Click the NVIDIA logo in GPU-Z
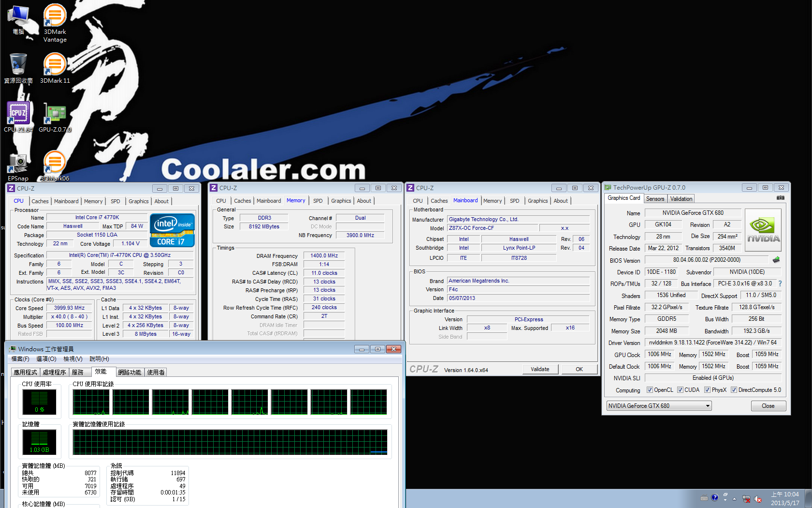The height and width of the screenshot is (508, 812). [x=763, y=230]
